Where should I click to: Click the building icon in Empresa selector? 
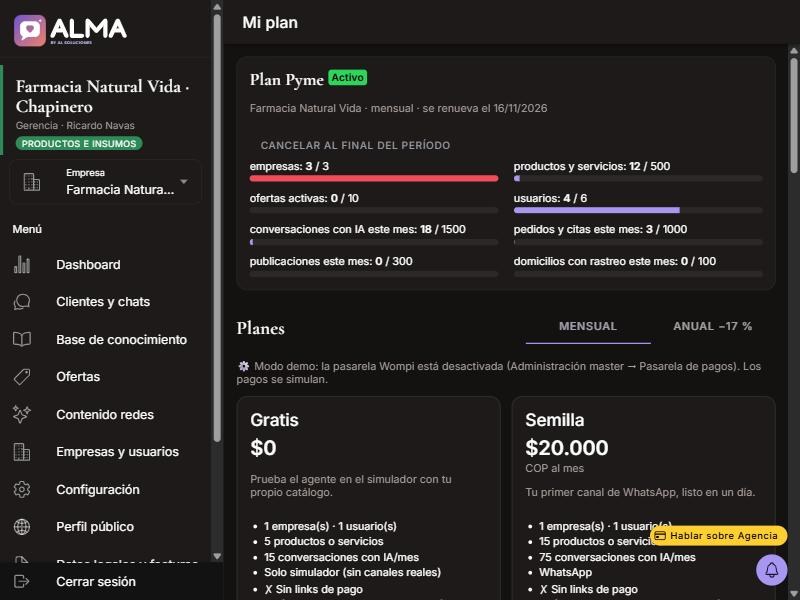32,182
